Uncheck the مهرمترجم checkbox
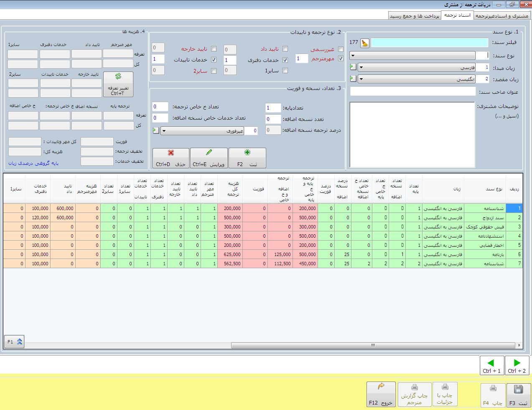The height and width of the screenshot is (410, 532). tap(341, 59)
